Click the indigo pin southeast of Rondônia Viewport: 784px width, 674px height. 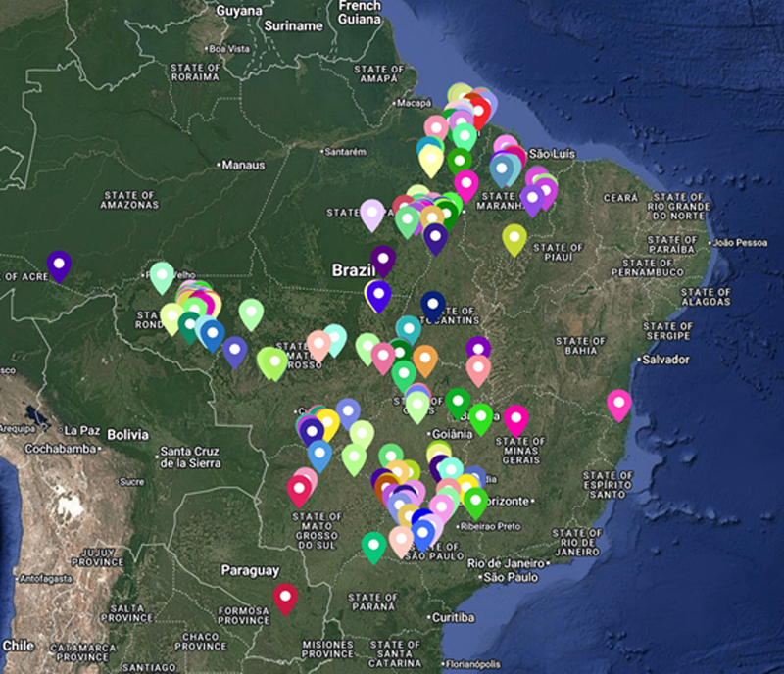234,350
